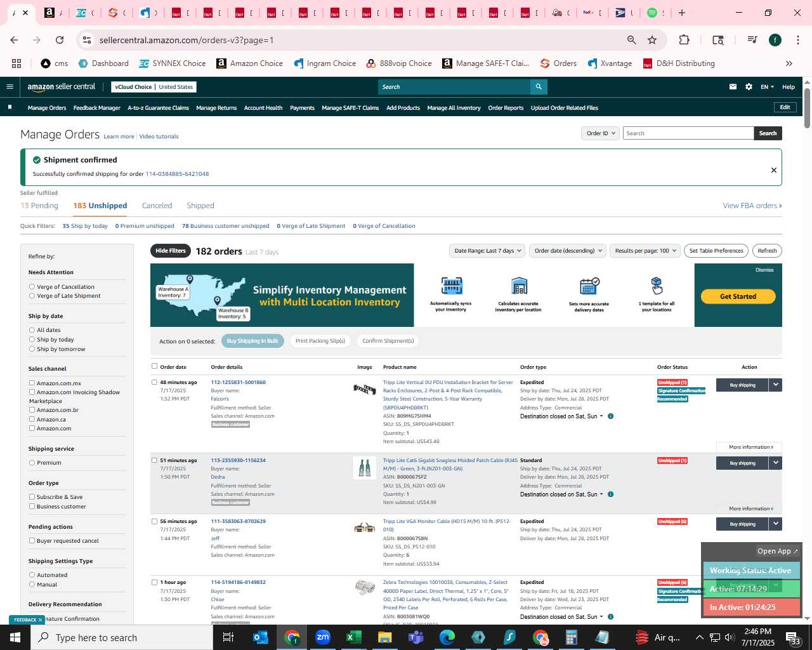Click the search magnifier button in header
This screenshot has height=650, width=812.
[539, 87]
